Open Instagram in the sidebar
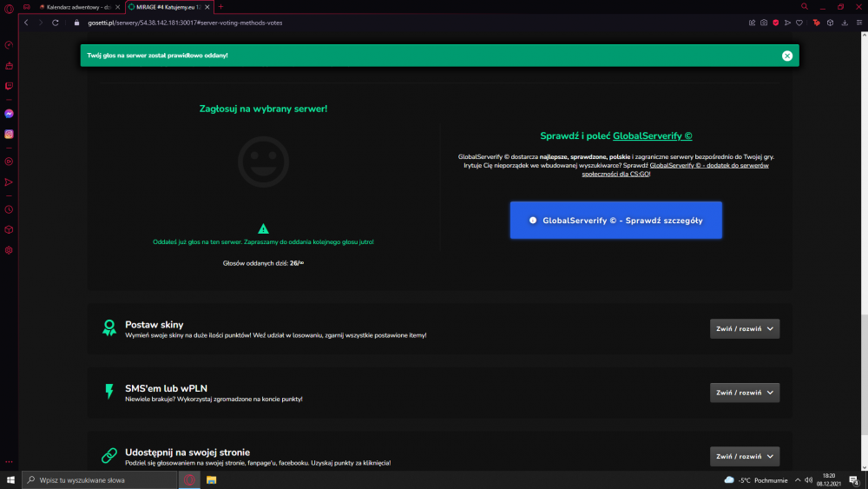The width and height of the screenshot is (868, 489). [x=9, y=134]
